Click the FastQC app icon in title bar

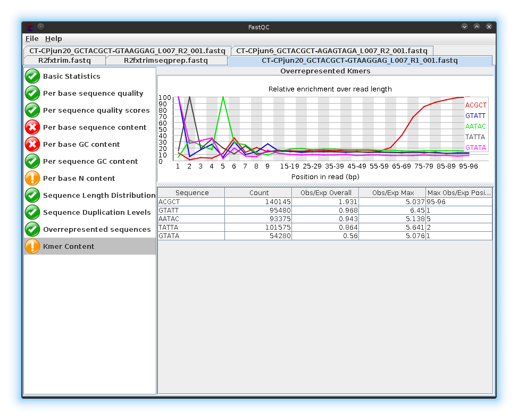coord(30,27)
